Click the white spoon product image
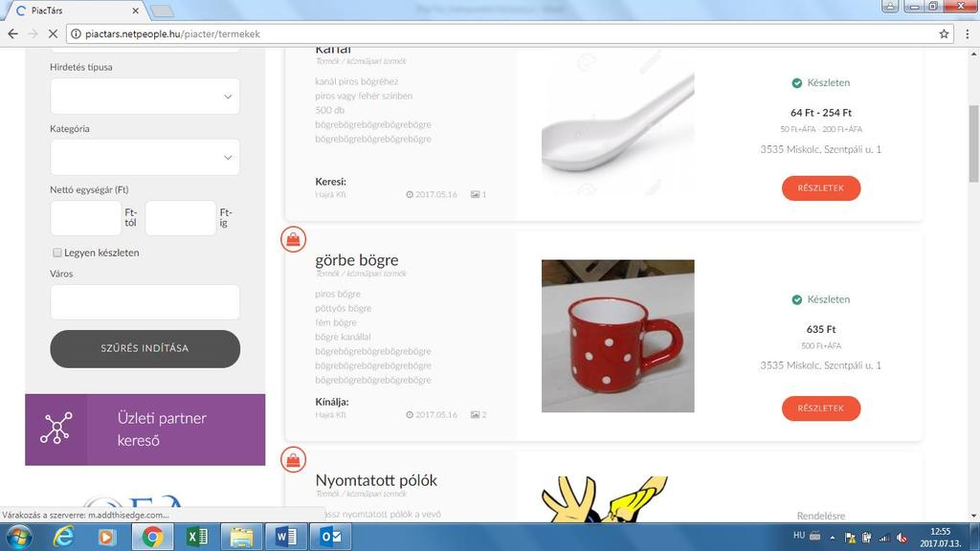 pos(617,122)
